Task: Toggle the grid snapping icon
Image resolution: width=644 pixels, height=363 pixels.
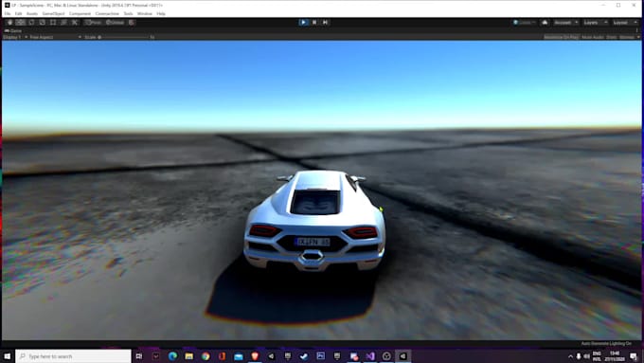Action: pos(132,22)
